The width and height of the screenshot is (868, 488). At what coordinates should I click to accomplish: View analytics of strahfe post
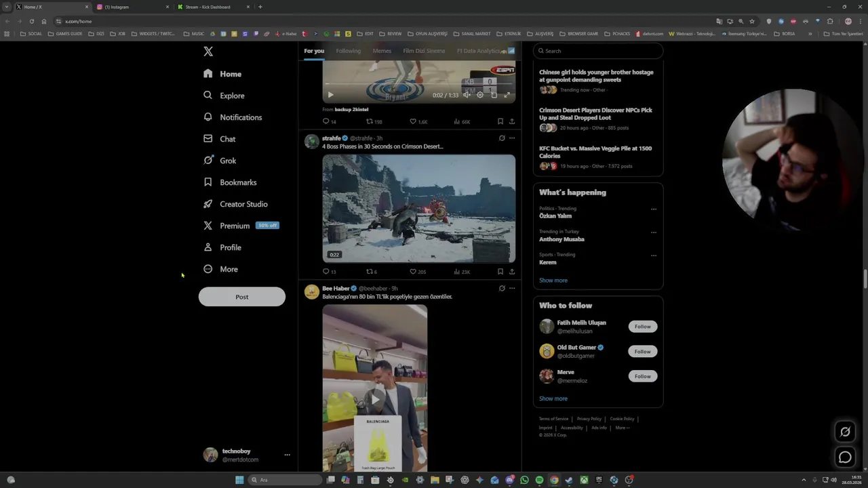pos(462,271)
